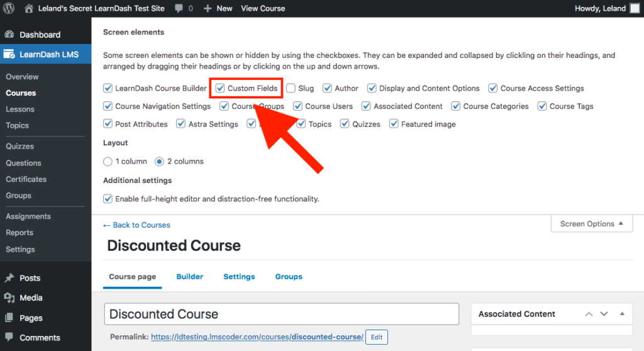644x351 pixels.
Task: Open the site home icon
Action: point(29,9)
